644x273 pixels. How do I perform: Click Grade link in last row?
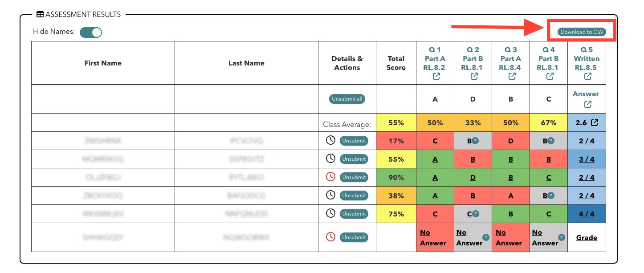(587, 237)
